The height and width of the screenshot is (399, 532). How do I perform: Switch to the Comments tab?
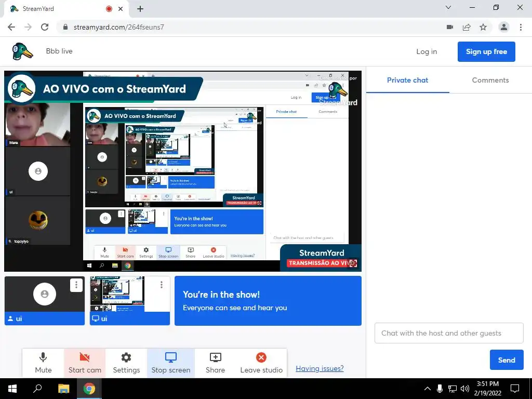point(490,81)
